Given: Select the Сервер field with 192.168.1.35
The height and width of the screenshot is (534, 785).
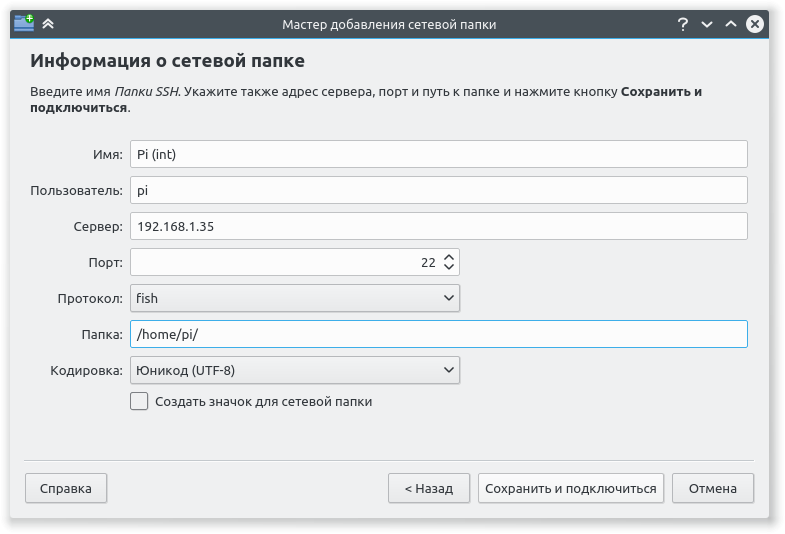Looking at the screenshot, I should coord(438,226).
